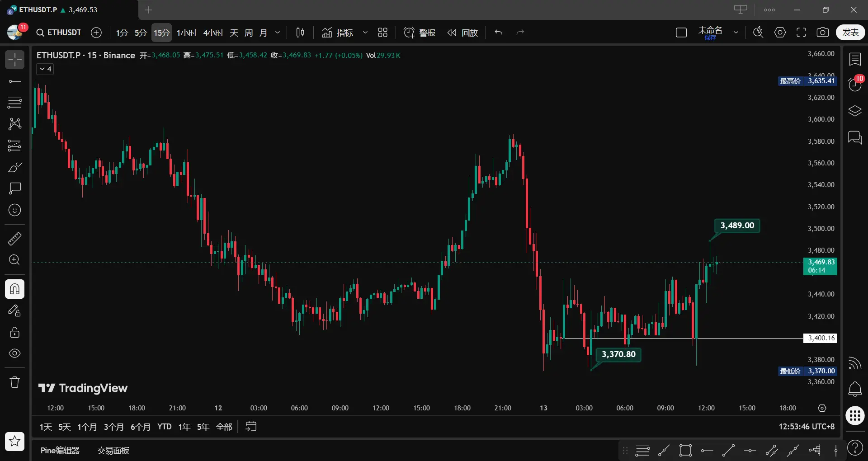Select the brush drawing tool
The width and height of the screenshot is (868, 461).
(x=14, y=167)
